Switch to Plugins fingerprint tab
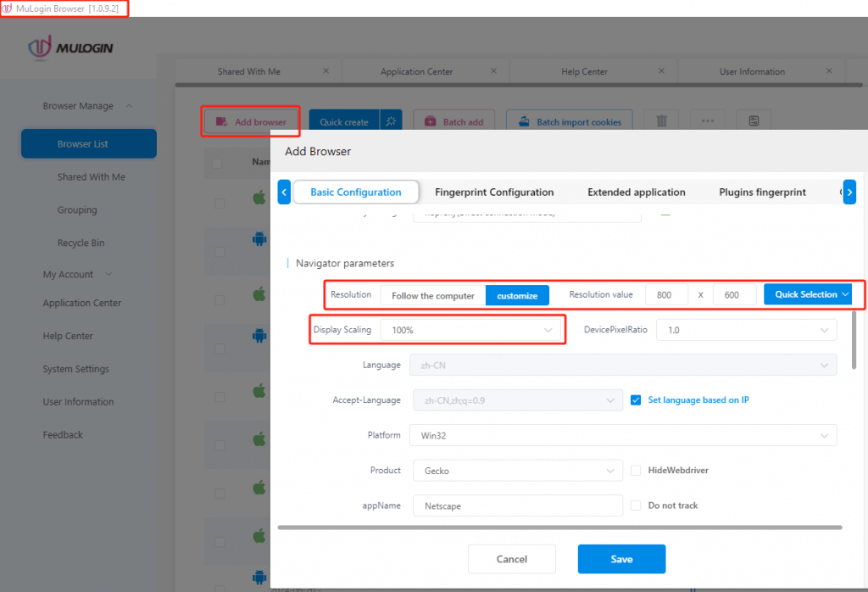This screenshot has height=592, width=868. tap(762, 193)
